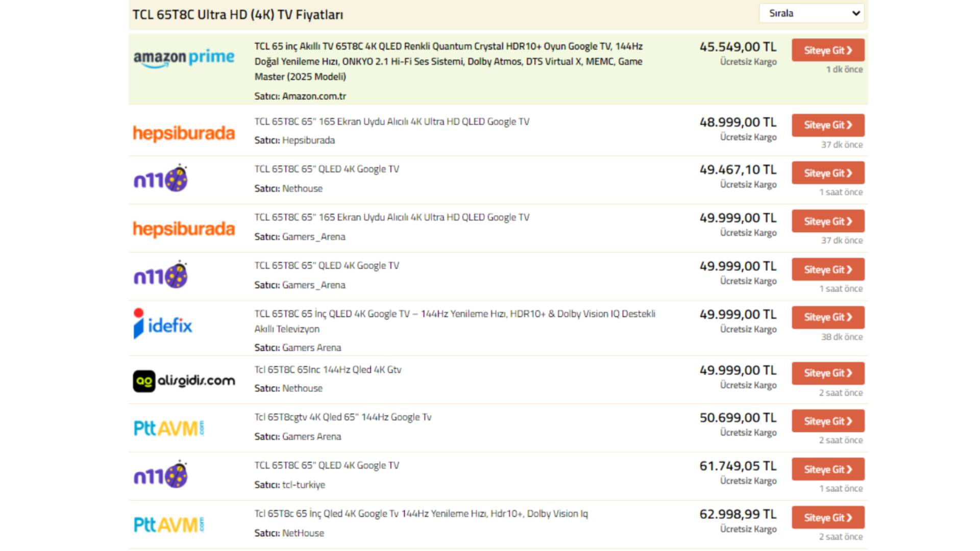Click Siteye Git for the 49.467,10 TL offer
The width and height of the screenshot is (980, 551).
pyautogui.click(x=828, y=173)
